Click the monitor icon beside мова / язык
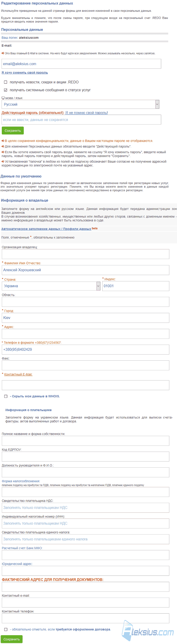Image resolution: width=177 pixels, height=644 pixels. pyautogui.click(x=3, y=98)
